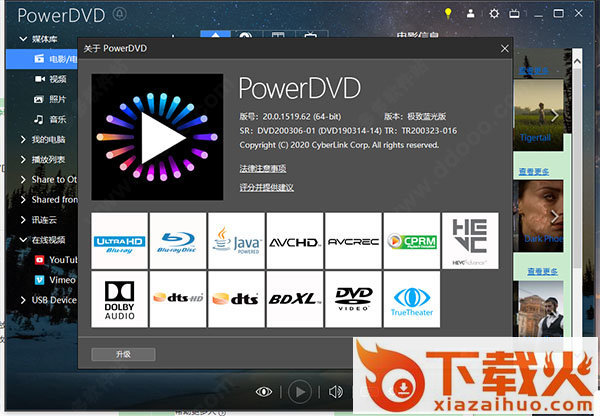Select 电影/电视 in the media library
This screenshot has height=416, width=600.
[42, 59]
